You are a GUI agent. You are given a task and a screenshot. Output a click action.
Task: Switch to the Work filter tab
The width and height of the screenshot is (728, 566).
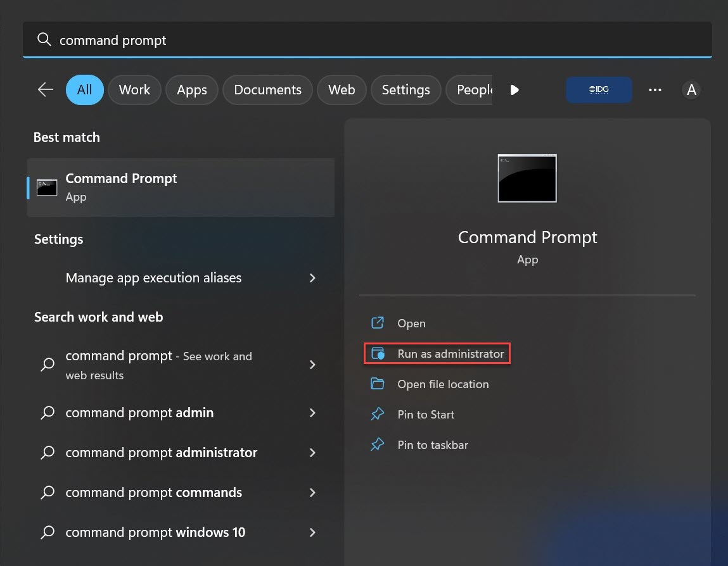click(134, 89)
